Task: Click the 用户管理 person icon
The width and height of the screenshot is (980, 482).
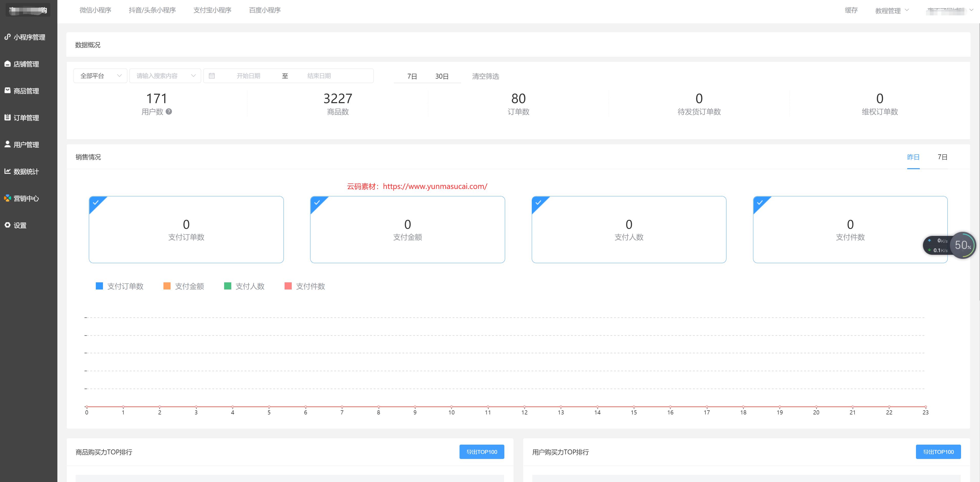Action: click(7, 144)
